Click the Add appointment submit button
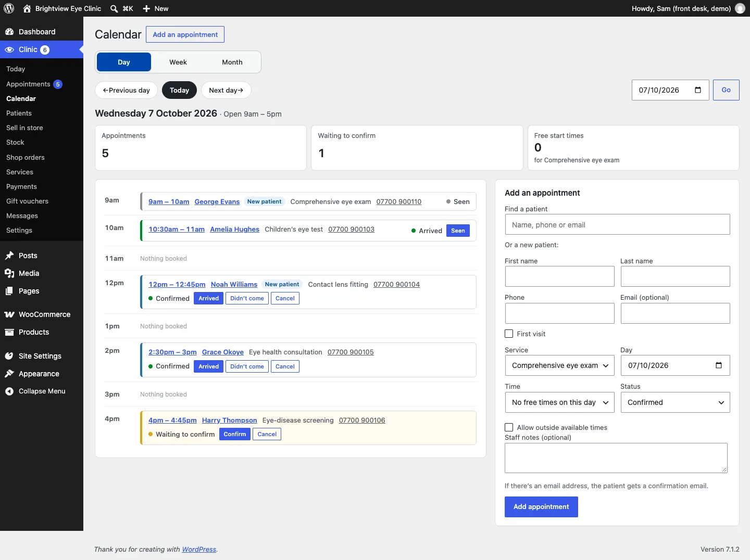 541,507
